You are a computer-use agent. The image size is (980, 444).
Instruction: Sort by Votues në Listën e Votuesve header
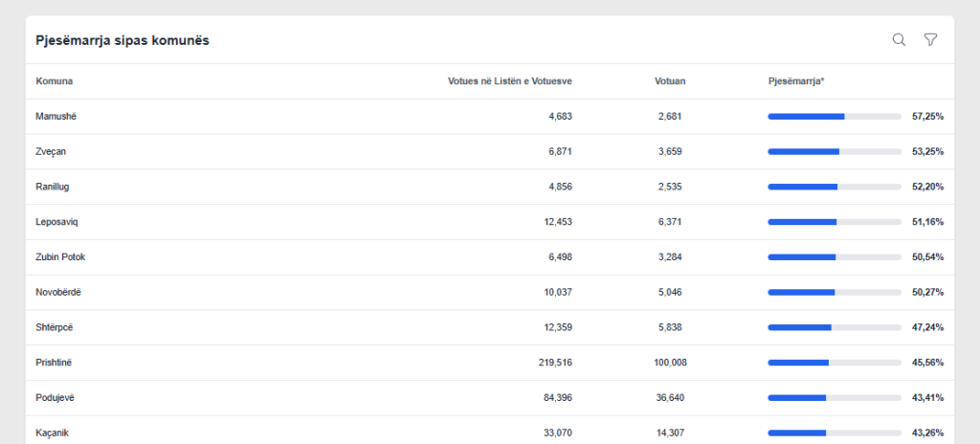pos(509,81)
